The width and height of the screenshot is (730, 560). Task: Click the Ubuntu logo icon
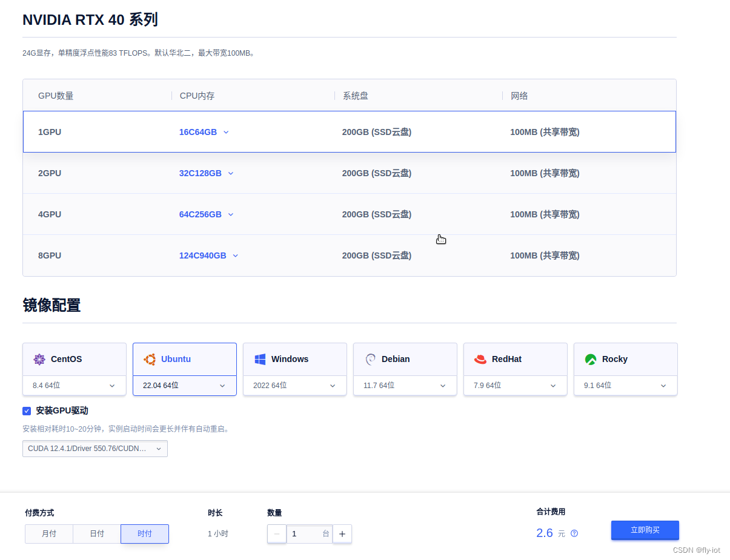point(150,359)
